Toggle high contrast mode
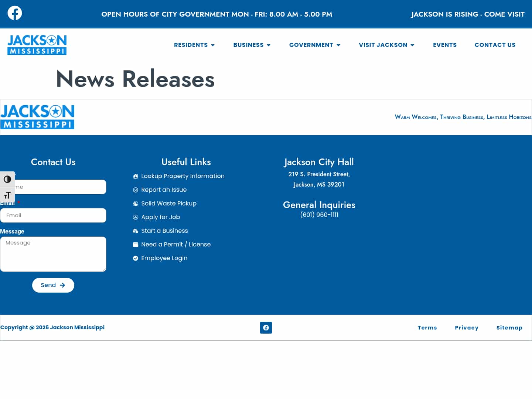This screenshot has width=532, height=399. (7, 179)
